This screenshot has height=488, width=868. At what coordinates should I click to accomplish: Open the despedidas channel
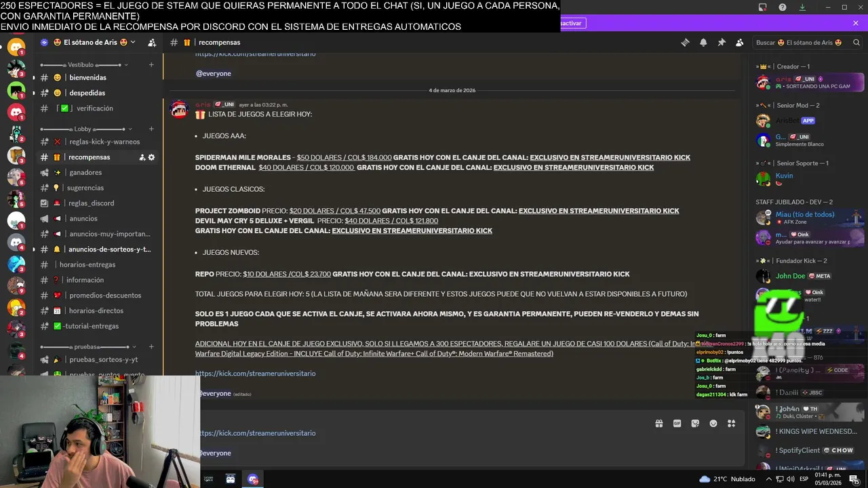(x=96, y=93)
